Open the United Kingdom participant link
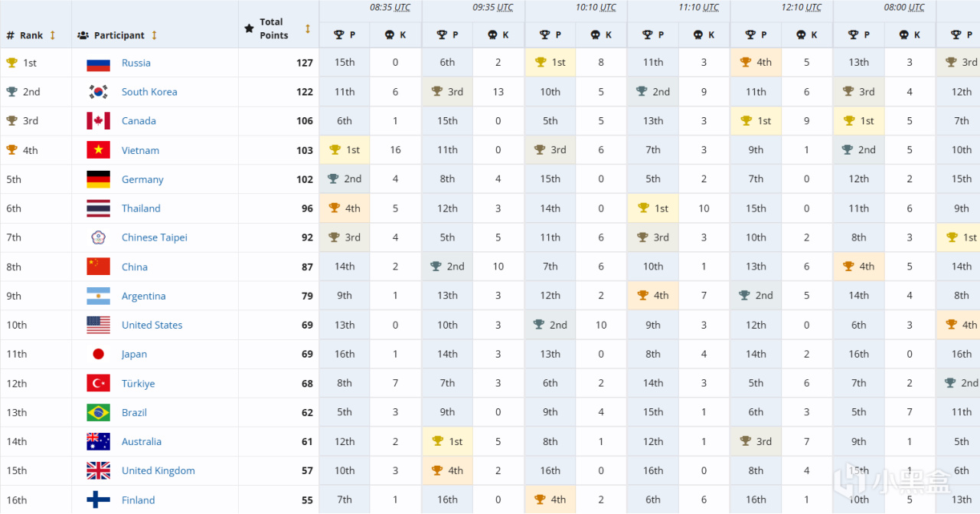 click(158, 471)
